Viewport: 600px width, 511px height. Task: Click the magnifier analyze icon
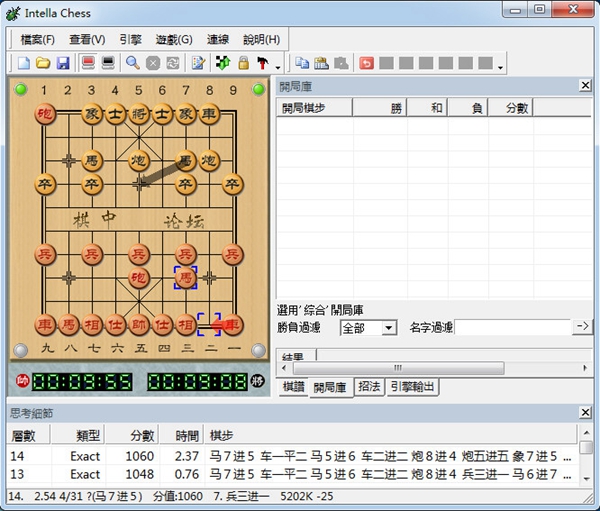(x=133, y=63)
